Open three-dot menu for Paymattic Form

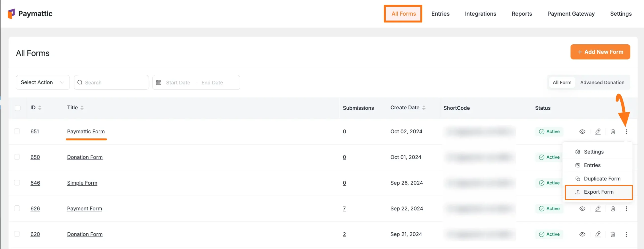coord(626,132)
